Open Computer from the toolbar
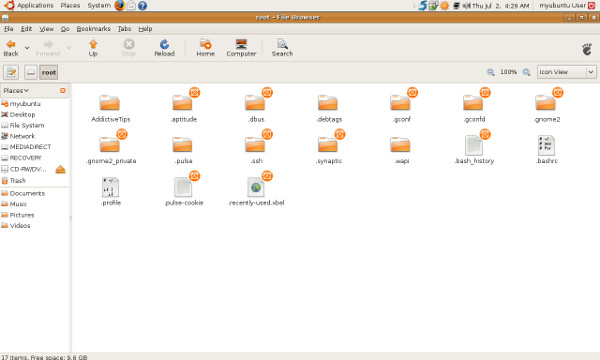The height and width of the screenshot is (360, 600). pos(241,48)
